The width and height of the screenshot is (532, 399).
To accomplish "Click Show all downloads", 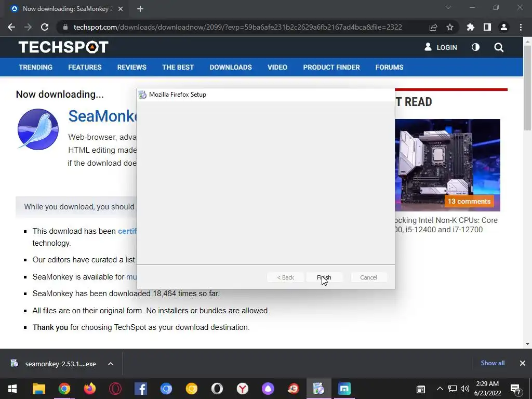I will [493, 363].
